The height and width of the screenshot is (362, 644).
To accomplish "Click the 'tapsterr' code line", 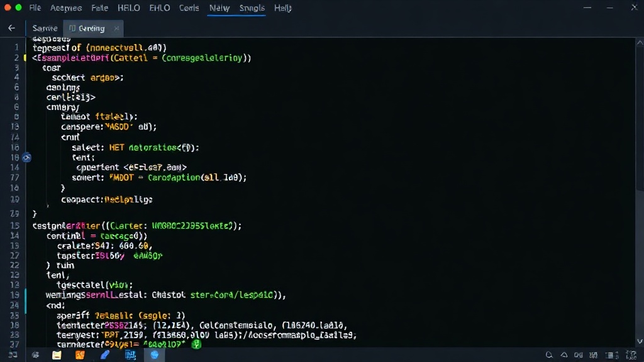I will (109, 256).
